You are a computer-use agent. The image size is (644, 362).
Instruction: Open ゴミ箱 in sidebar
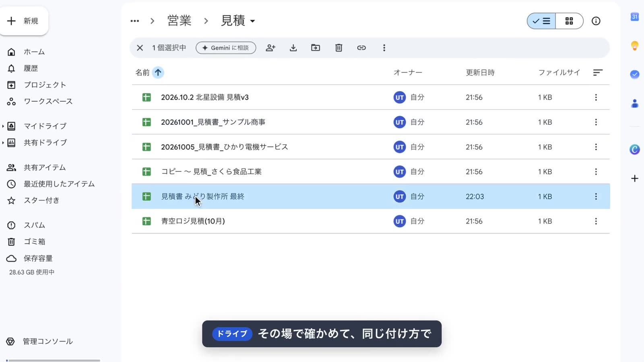tap(27, 242)
